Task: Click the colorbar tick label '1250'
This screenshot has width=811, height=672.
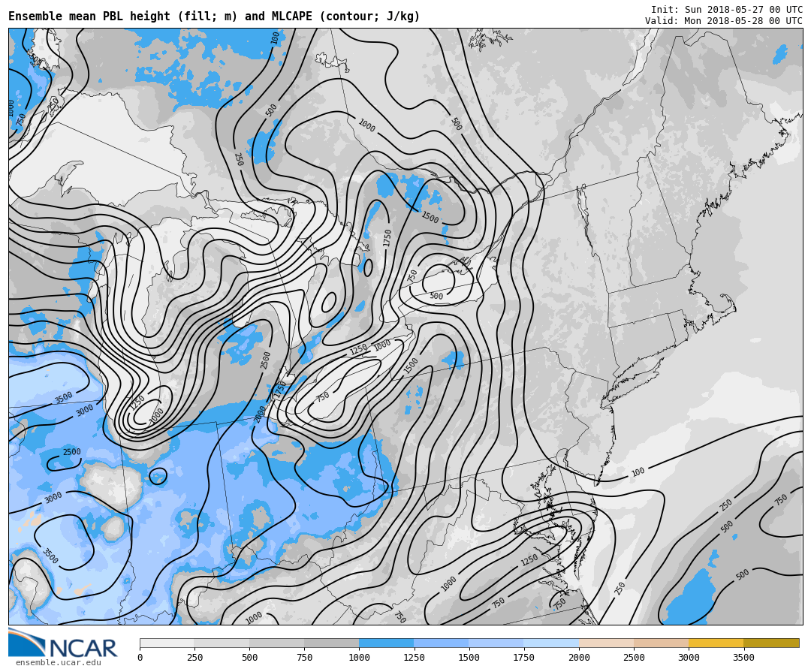Action: 415,658
